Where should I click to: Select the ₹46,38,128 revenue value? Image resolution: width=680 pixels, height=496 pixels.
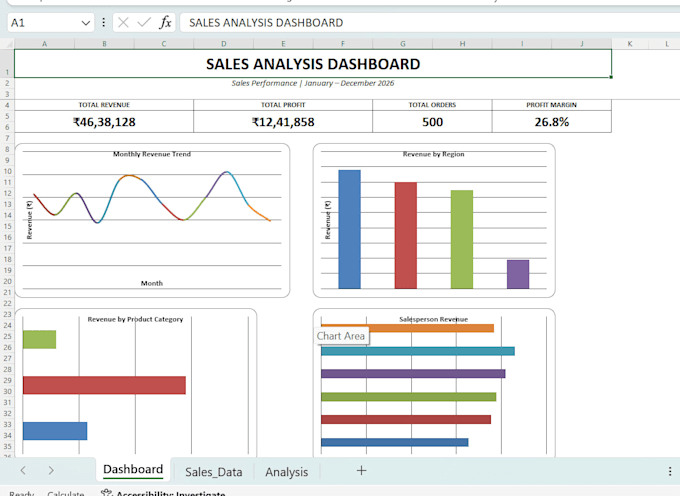coord(104,122)
